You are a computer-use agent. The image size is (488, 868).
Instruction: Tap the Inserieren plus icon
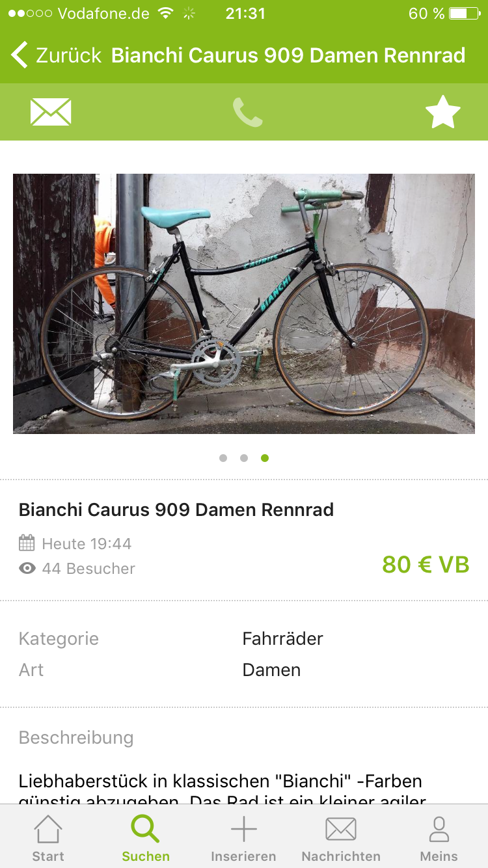[243, 830]
